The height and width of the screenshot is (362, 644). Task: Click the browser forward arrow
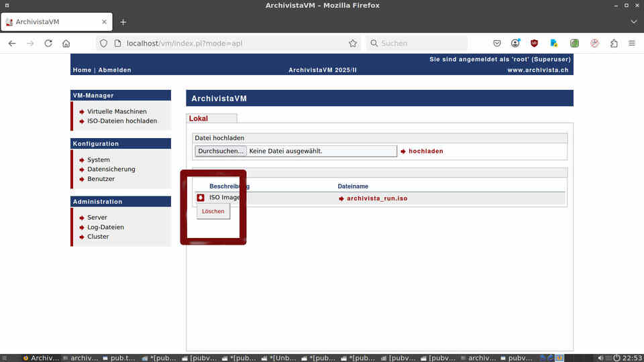[x=30, y=43]
